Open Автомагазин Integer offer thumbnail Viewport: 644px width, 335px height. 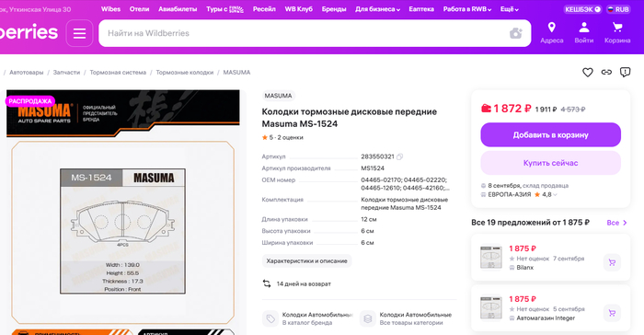coord(490,308)
